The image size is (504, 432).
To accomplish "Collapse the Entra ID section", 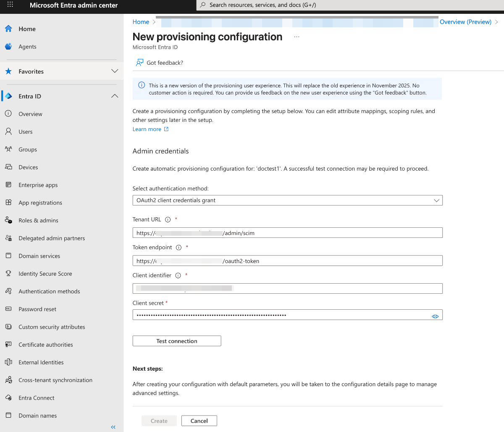I will 115,96.
